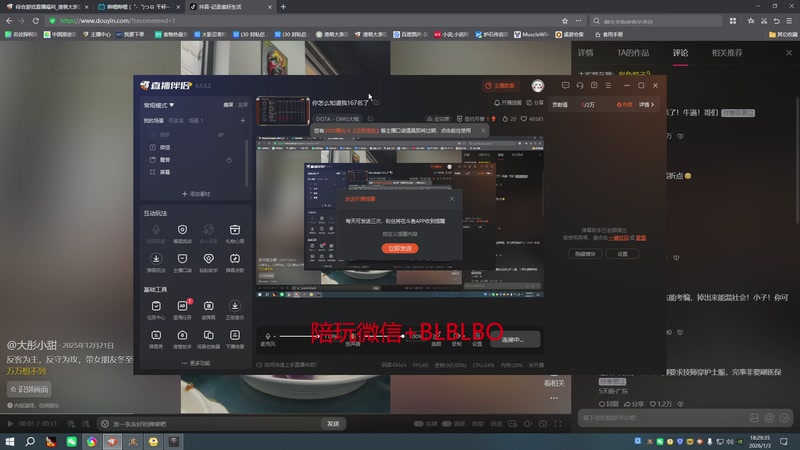Screen dimensions: 800x450
Task: Click 立即发送 orange button in dialog
Action: 400,248
